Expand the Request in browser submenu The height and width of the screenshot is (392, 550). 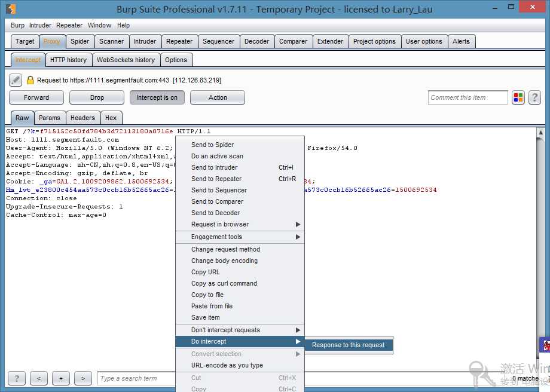click(240, 224)
